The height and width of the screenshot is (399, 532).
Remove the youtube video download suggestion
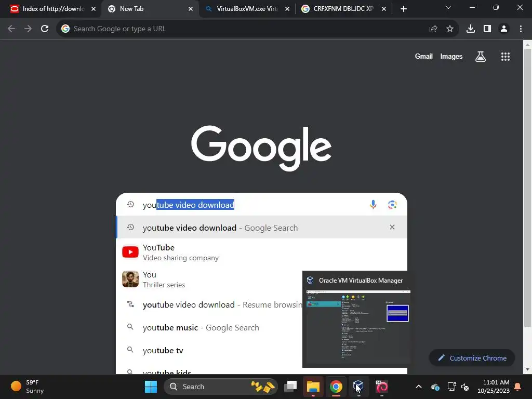[x=392, y=227]
